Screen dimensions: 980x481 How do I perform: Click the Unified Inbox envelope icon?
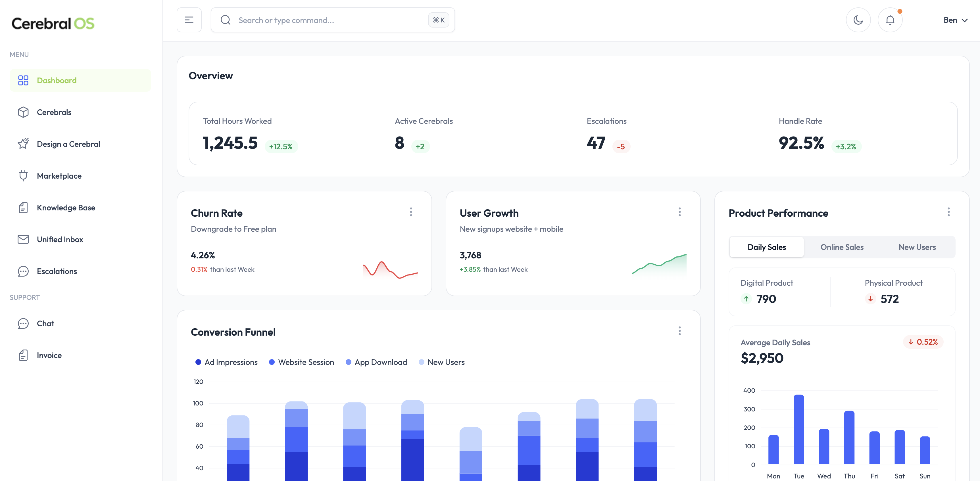[23, 239]
